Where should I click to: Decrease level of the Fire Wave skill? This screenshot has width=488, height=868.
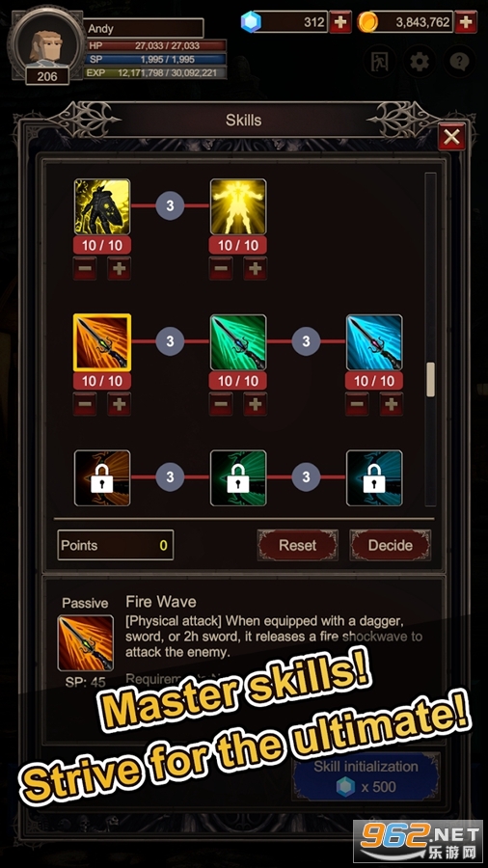coord(85,404)
